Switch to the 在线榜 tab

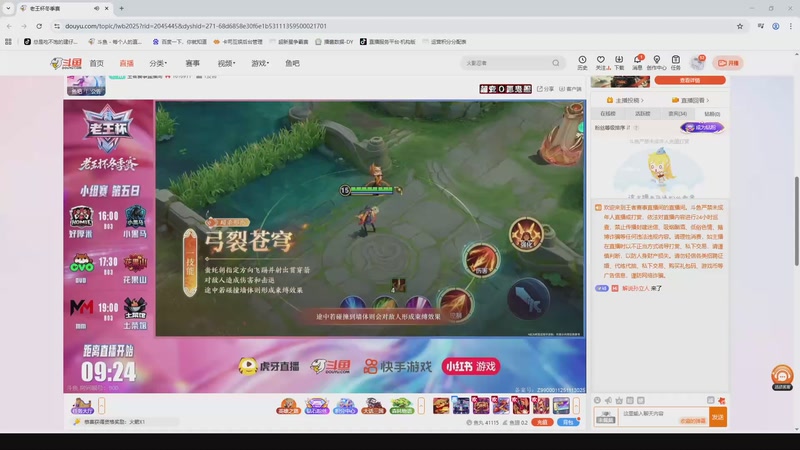tap(608, 114)
